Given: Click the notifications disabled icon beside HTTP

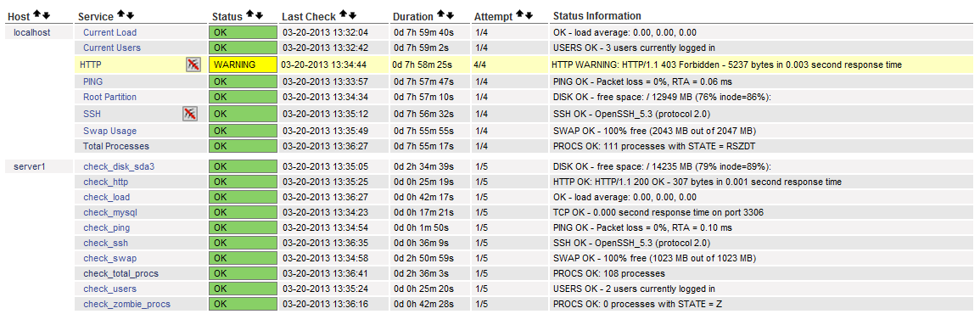Looking at the screenshot, I should [x=193, y=64].
